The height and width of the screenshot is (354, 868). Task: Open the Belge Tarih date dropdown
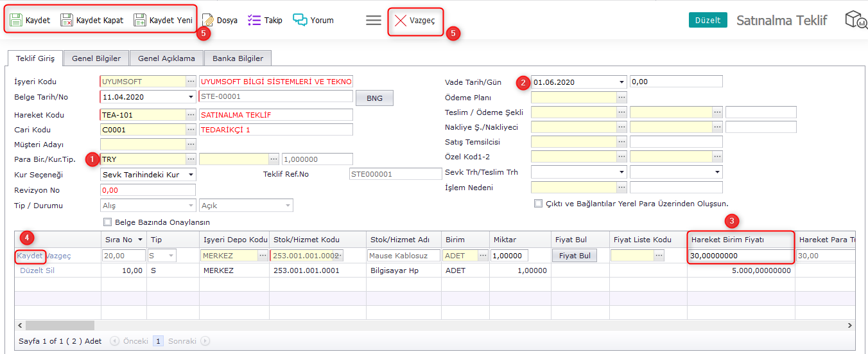191,97
